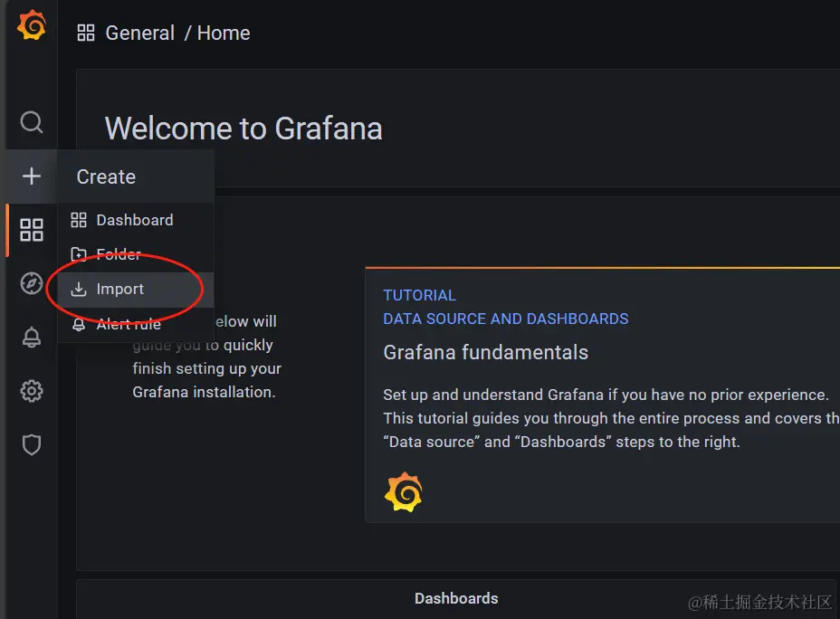
Task: Click the plus Create icon in the sidebar
Action: (32, 176)
